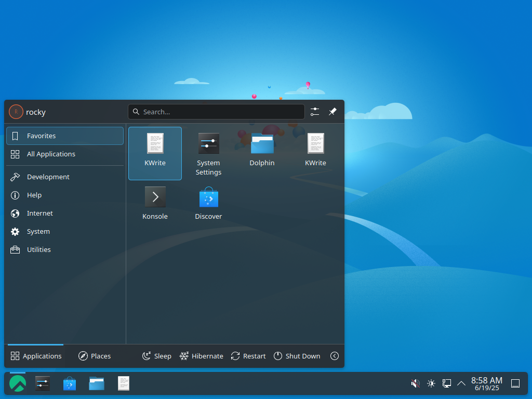532x399 pixels.
Task: Restart the system
Action: pyautogui.click(x=248, y=356)
